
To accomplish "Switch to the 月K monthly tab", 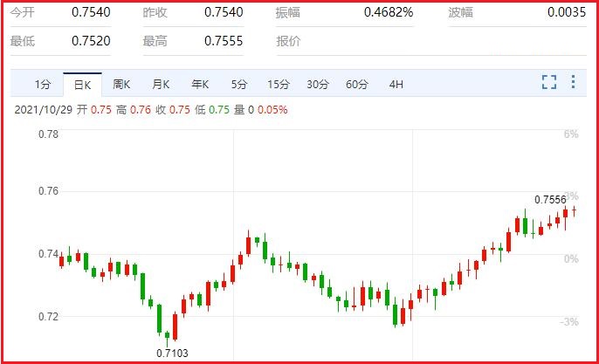I will click(161, 84).
